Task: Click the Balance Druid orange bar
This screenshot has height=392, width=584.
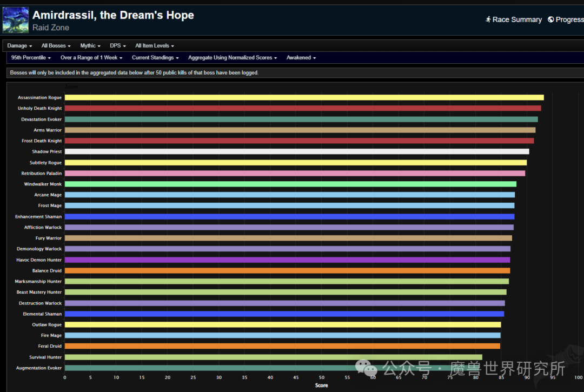Action: [288, 271]
